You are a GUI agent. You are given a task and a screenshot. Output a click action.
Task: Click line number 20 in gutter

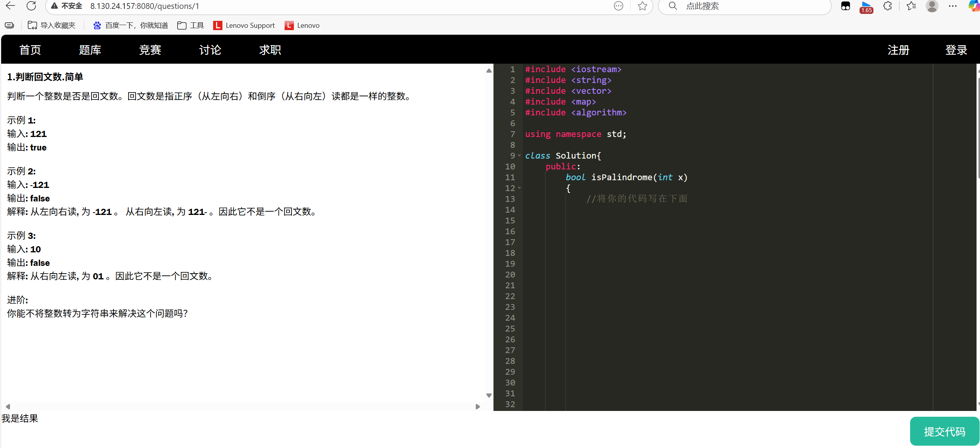[510, 274]
